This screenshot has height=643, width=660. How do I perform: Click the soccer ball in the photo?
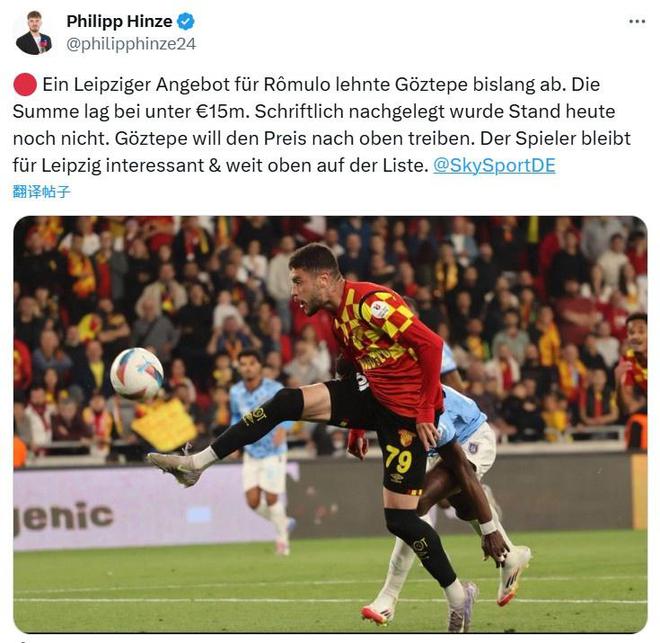[x=137, y=374]
